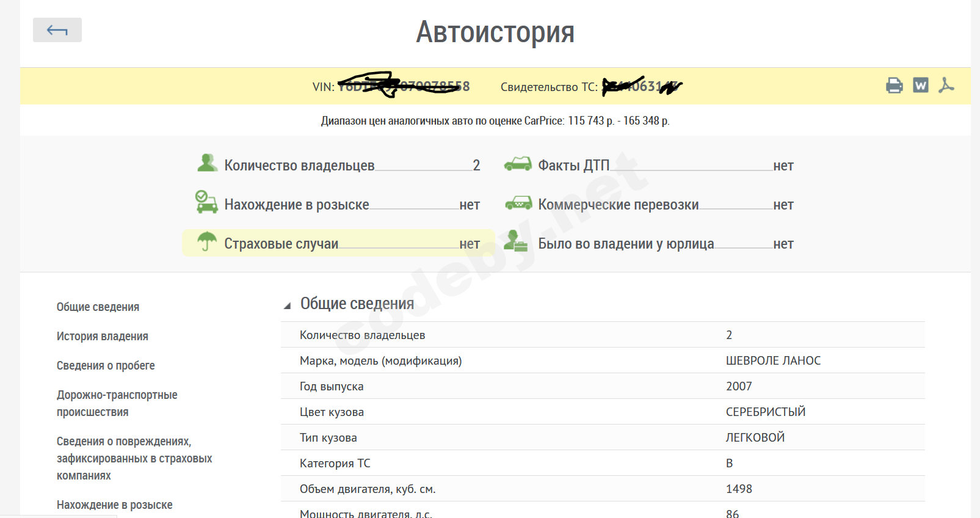Select Дорожно-транспортные происшествия sidebar item

[117, 403]
